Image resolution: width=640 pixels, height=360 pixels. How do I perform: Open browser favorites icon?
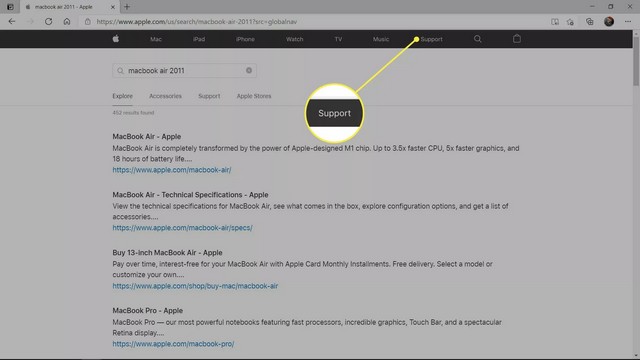tap(570, 22)
